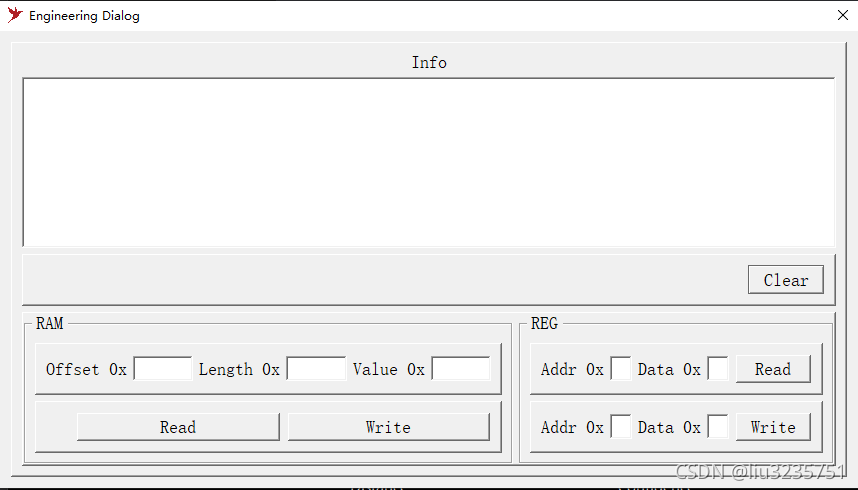Click the Value 0x label
The width and height of the screenshot is (858, 490).
[x=389, y=370]
